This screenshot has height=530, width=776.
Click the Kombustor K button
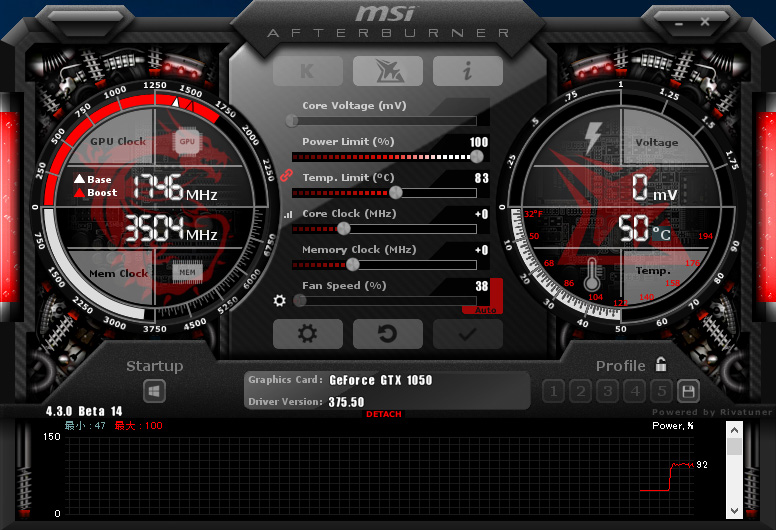(x=308, y=70)
